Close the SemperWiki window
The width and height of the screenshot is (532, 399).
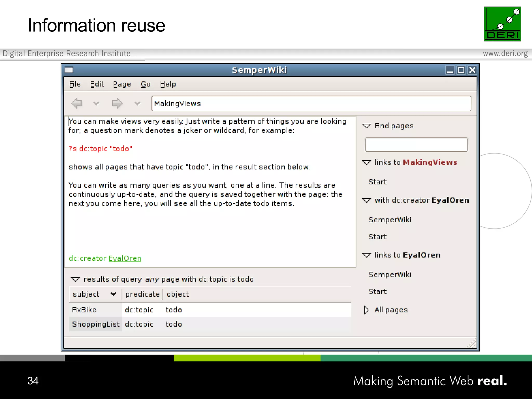472,70
